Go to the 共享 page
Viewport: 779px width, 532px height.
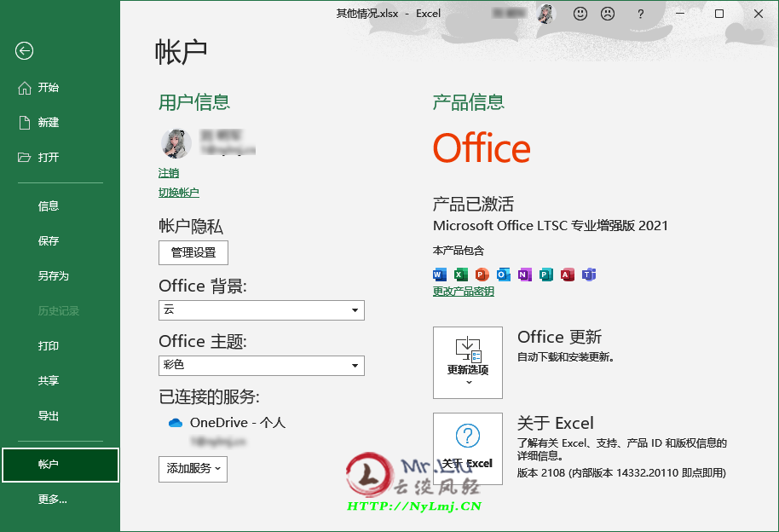[49, 381]
